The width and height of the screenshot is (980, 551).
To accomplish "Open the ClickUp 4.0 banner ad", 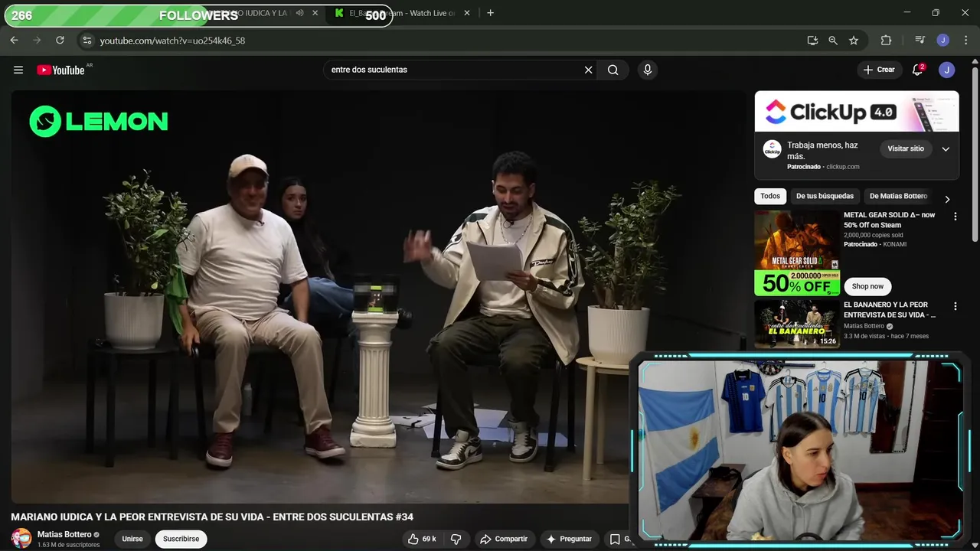I will [x=857, y=112].
